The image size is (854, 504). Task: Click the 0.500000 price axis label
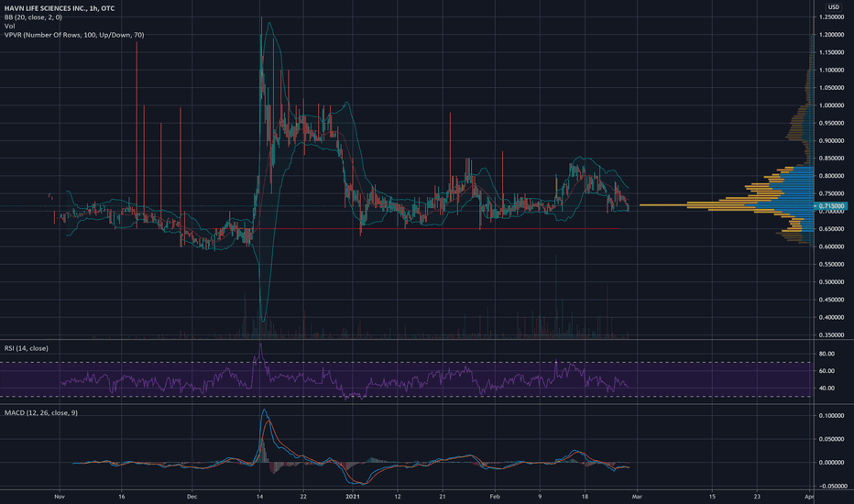(x=831, y=281)
